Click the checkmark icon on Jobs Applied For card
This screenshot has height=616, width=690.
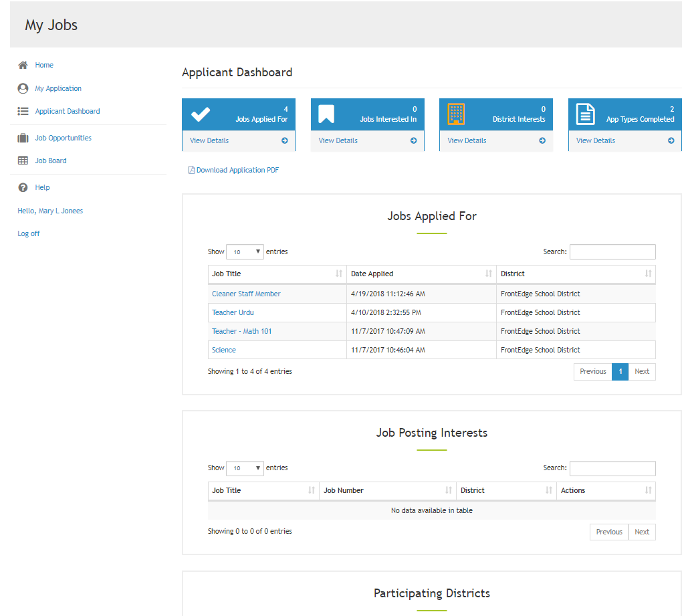(201, 114)
